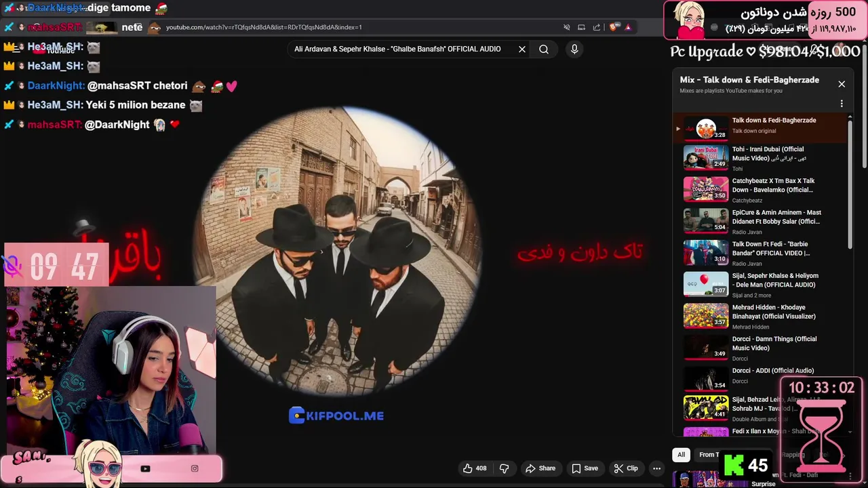Viewport: 868px width, 488px height.
Task: Click the Instagram icon on the stream overlay
Action: (195, 468)
